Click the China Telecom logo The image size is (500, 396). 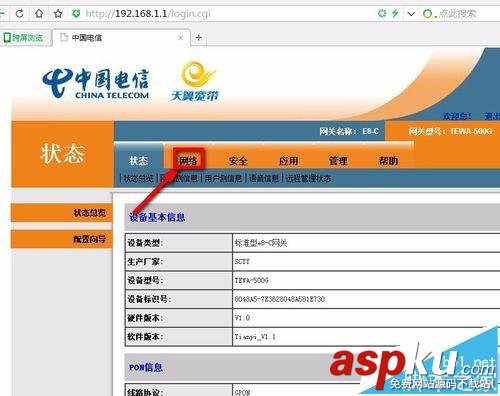tap(96, 83)
